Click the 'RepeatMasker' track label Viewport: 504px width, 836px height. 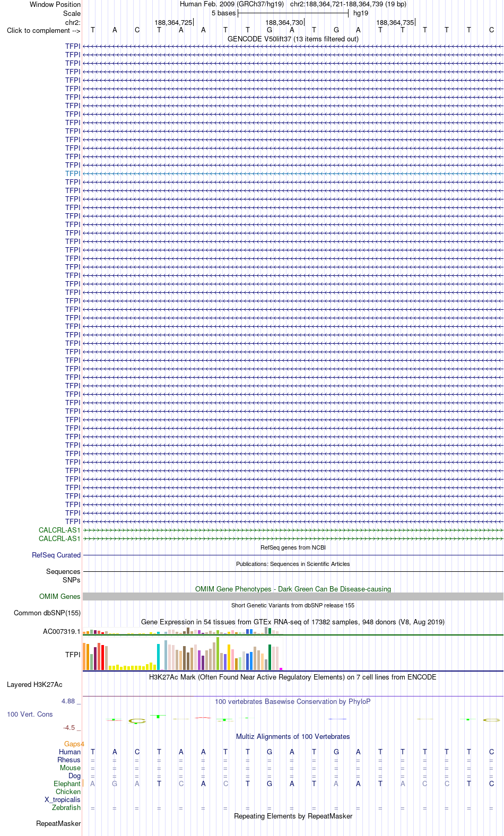coord(58,823)
